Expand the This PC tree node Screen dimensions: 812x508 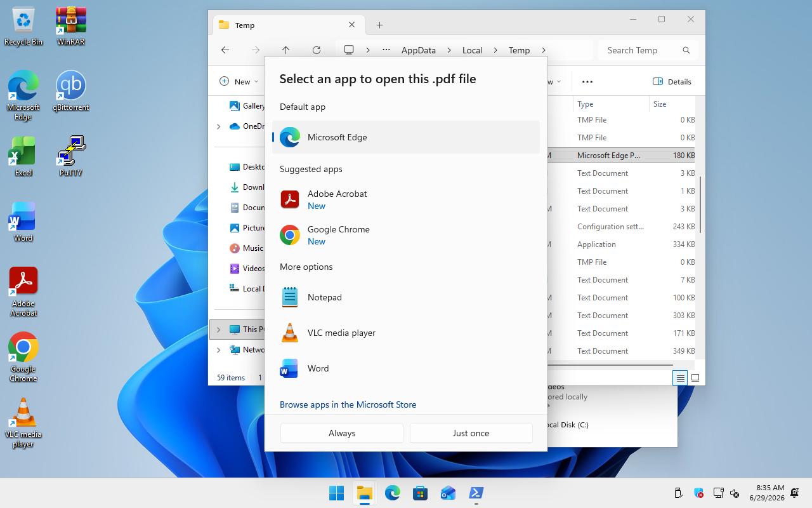219,330
